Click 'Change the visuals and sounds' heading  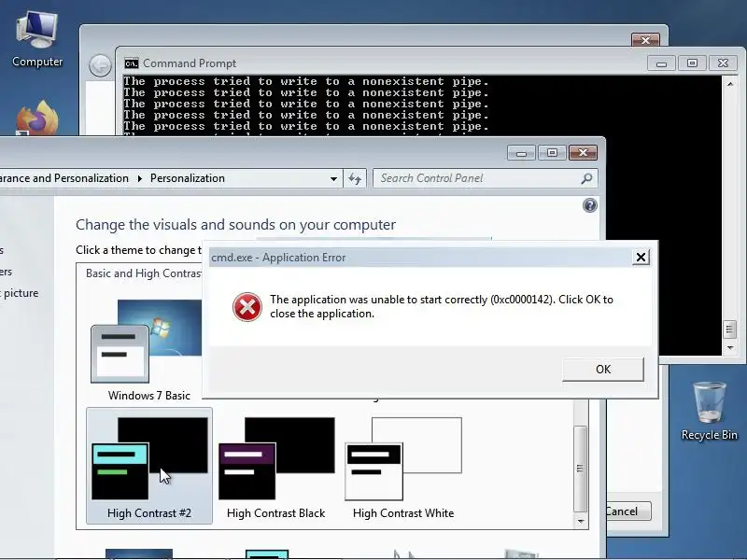pos(236,224)
